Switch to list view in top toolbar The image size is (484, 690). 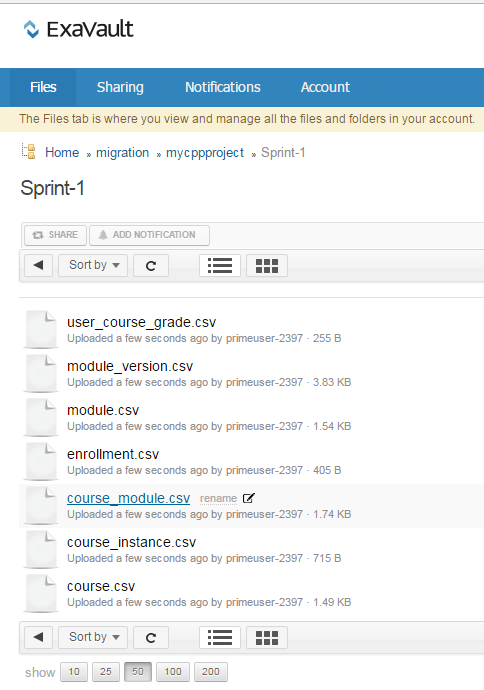click(220, 265)
